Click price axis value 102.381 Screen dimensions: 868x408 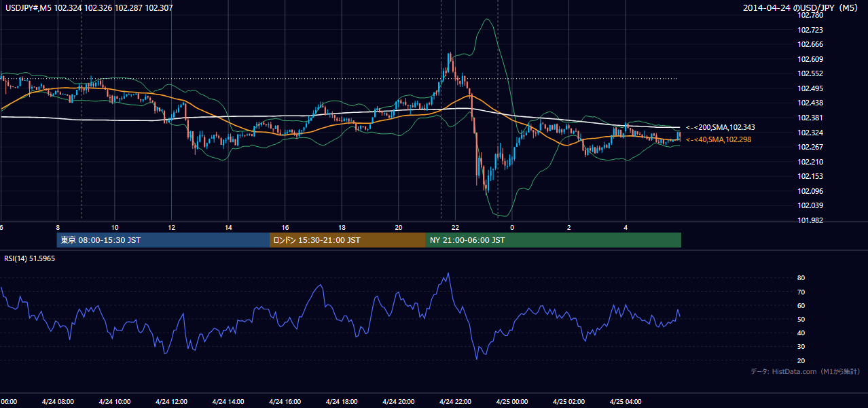(x=810, y=118)
